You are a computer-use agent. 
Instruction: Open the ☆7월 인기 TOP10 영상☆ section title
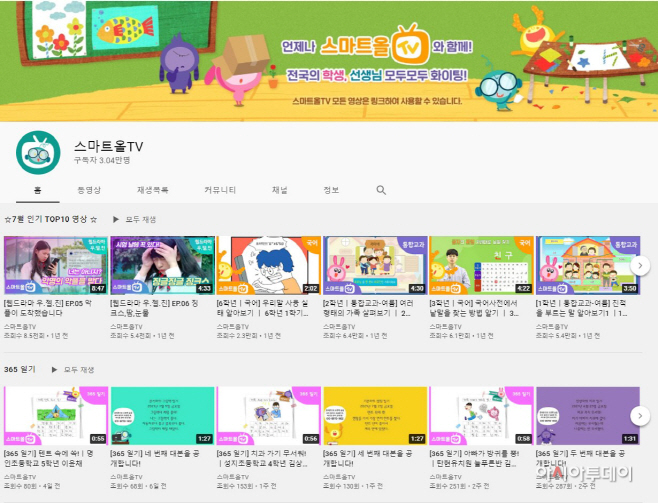(x=51, y=219)
